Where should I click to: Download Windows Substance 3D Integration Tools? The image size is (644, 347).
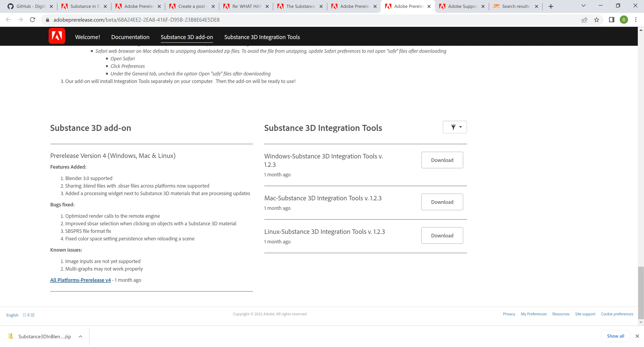pyautogui.click(x=442, y=160)
